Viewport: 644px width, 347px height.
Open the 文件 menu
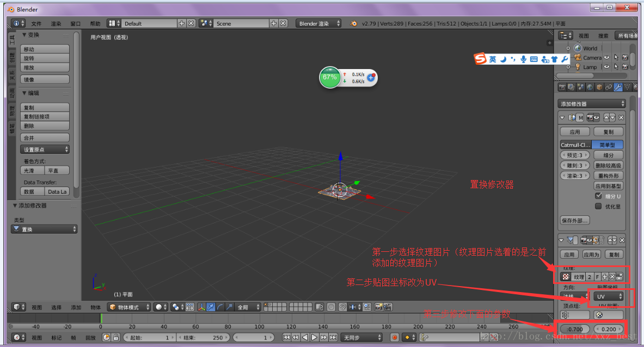pyautogui.click(x=36, y=23)
